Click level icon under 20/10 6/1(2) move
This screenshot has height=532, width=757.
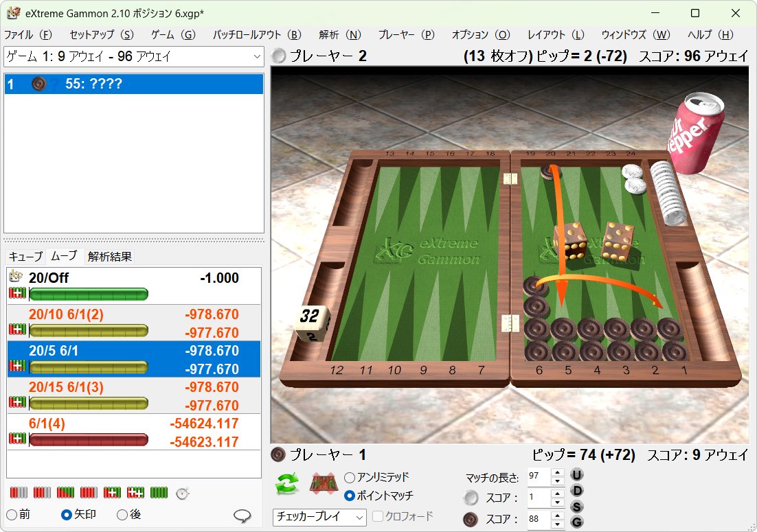[x=17, y=329]
